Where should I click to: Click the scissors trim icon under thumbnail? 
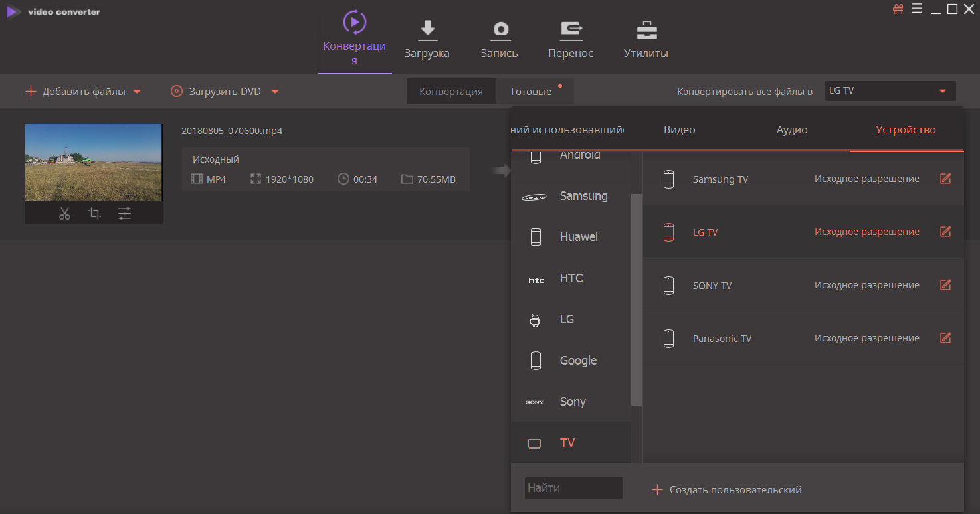click(x=64, y=214)
